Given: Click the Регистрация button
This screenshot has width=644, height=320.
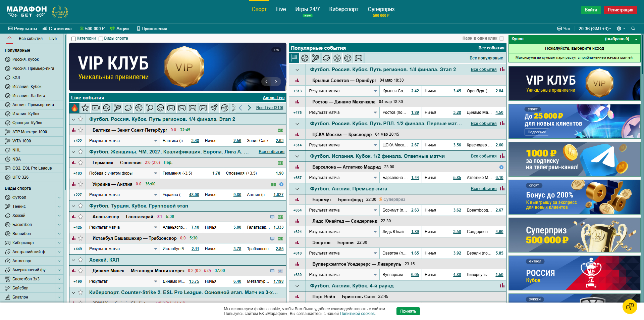Looking at the screenshot, I should coord(620,10).
